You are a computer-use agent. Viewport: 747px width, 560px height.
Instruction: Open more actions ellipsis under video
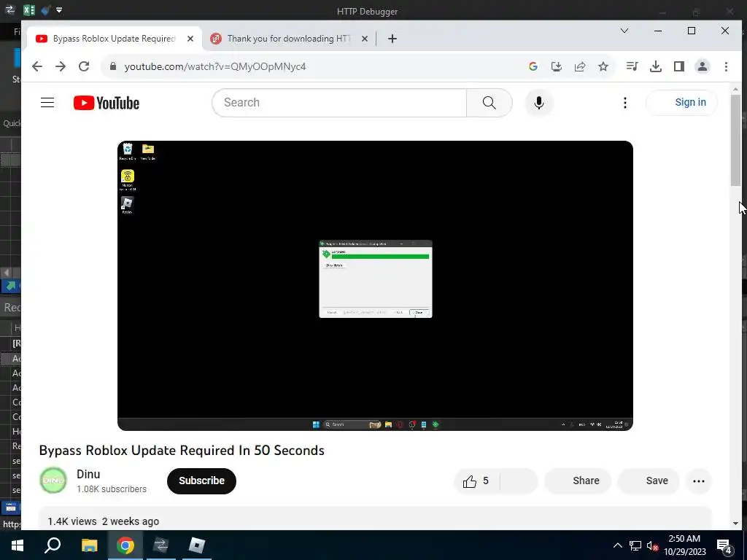(x=698, y=481)
